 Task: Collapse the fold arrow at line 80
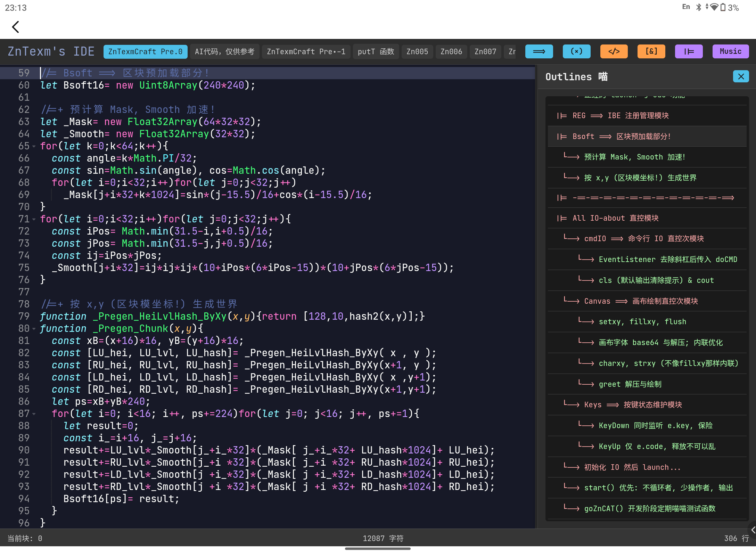coord(34,329)
